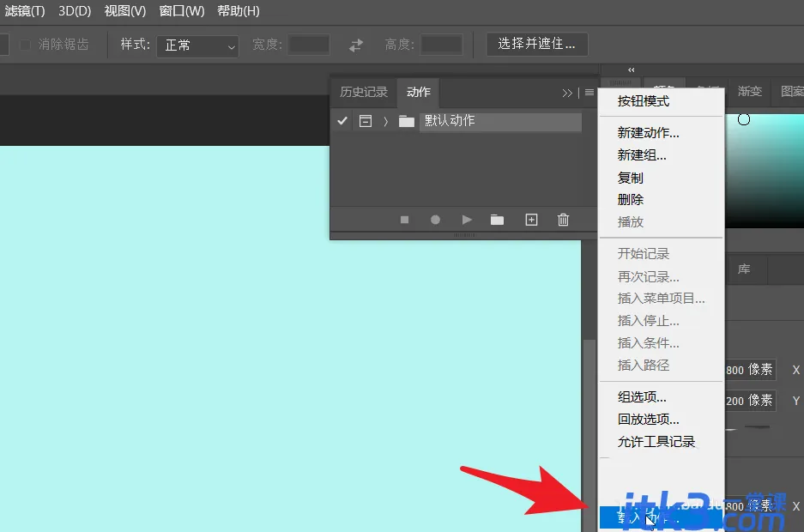Screen dimensions: 804x532
Task: Choose 按钮模式 from the menu
Action: click(x=662, y=101)
